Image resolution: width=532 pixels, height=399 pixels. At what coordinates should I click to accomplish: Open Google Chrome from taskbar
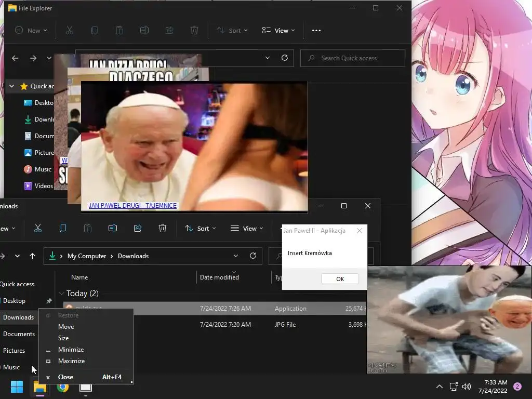[63, 387]
